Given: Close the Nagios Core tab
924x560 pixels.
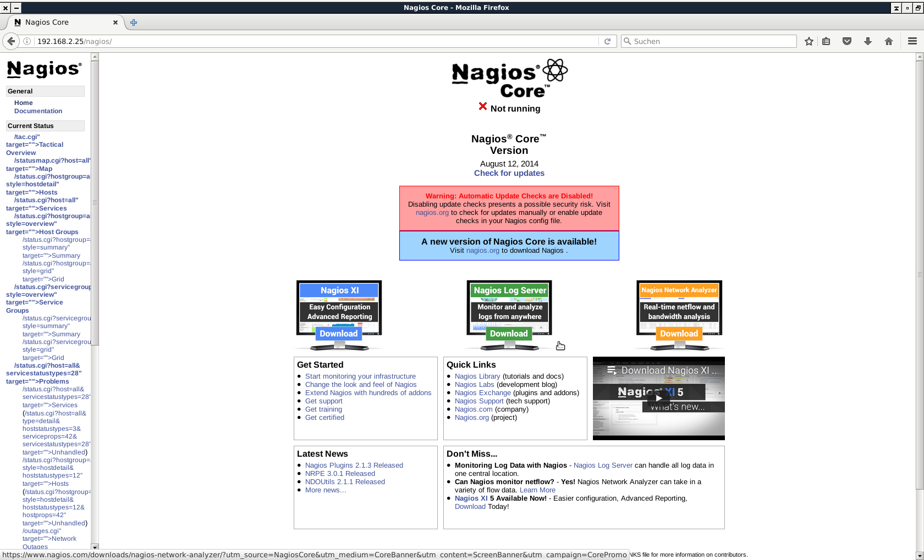Looking at the screenshot, I should click(x=116, y=23).
